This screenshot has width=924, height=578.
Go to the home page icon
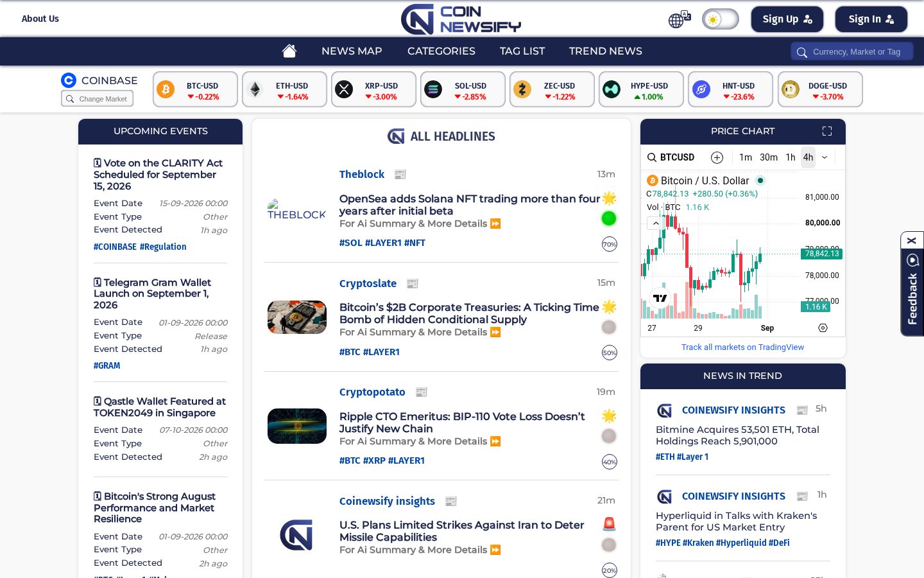tap(289, 51)
